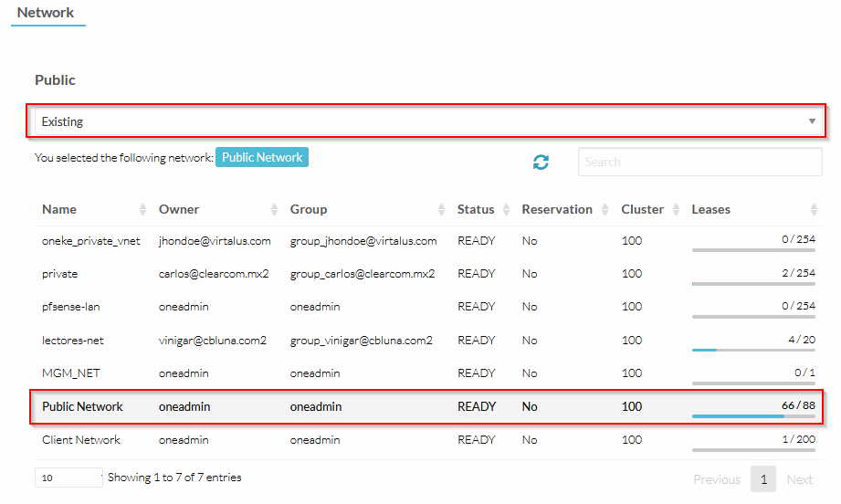The width and height of the screenshot is (841, 504).
Task: Select the Client Network row
Action: (81, 440)
